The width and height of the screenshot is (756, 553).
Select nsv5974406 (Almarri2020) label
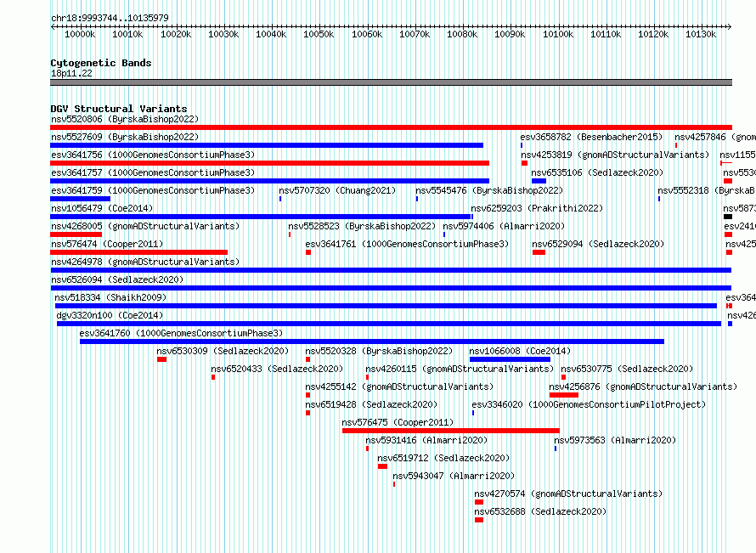pos(504,226)
